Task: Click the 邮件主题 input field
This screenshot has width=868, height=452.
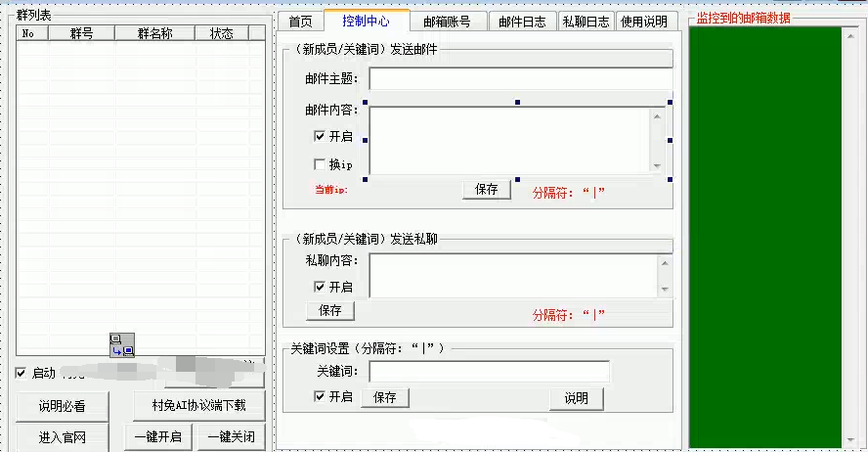Action: pos(520,79)
